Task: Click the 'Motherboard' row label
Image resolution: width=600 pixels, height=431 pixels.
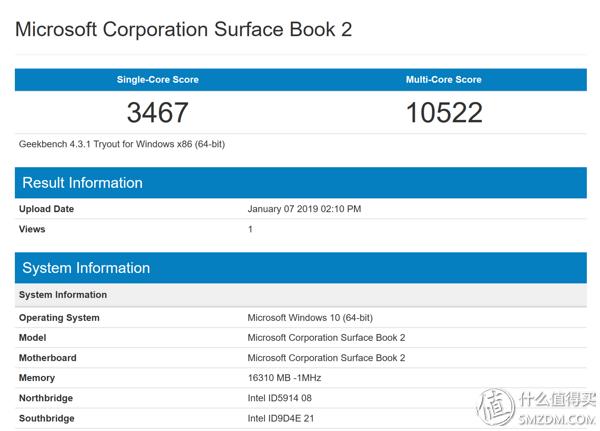Action: click(48, 358)
